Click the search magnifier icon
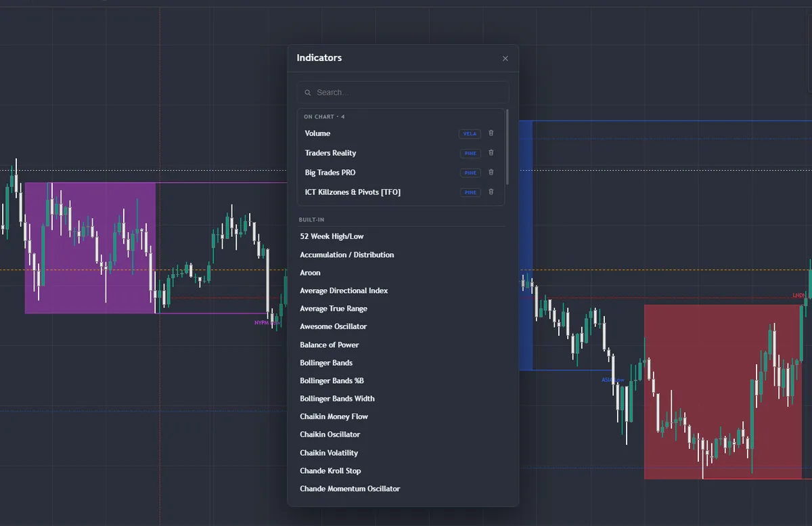812x526 pixels. (308, 93)
